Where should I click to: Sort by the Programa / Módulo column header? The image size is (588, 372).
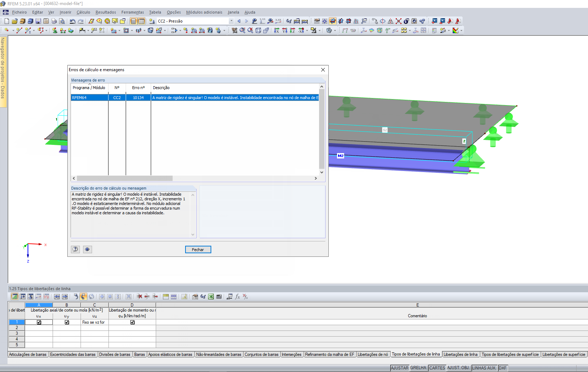(x=89, y=88)
